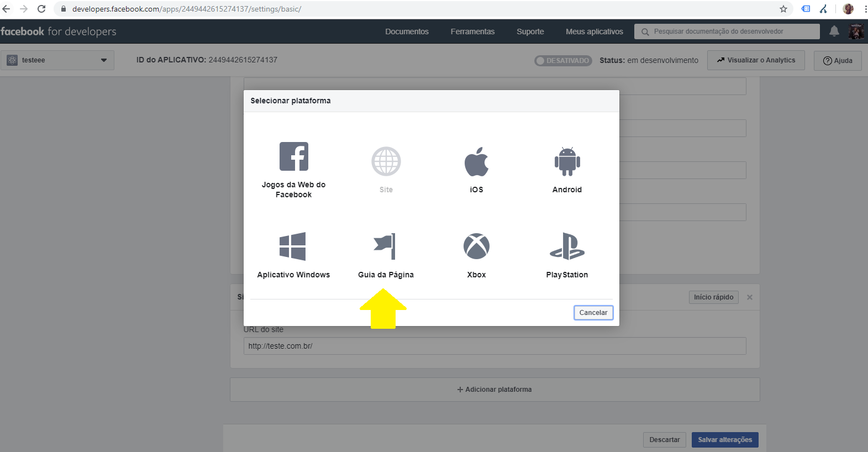Open the Ferramentas menu

click(472, 31)
